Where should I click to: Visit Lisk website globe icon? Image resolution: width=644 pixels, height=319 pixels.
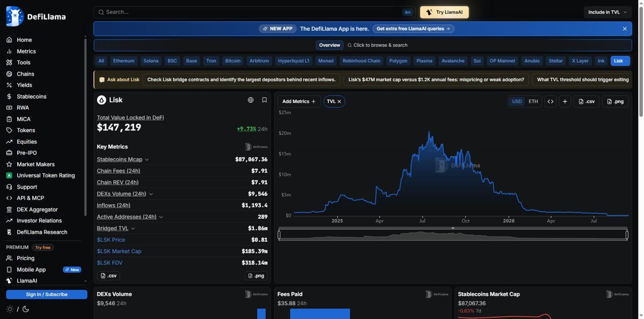pyautogui.click(x=251, y=100)
